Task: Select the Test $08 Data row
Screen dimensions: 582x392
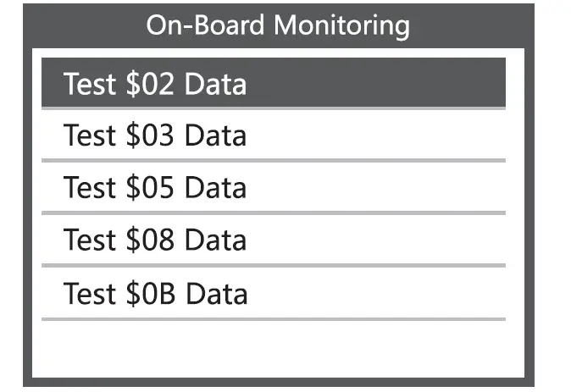Action: (273, 240)
